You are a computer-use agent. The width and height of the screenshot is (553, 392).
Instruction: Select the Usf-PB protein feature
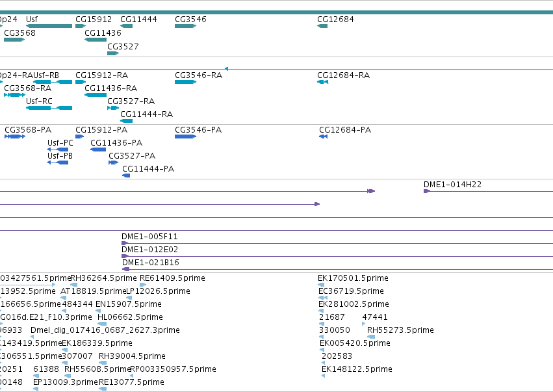(x=58, y=163)
